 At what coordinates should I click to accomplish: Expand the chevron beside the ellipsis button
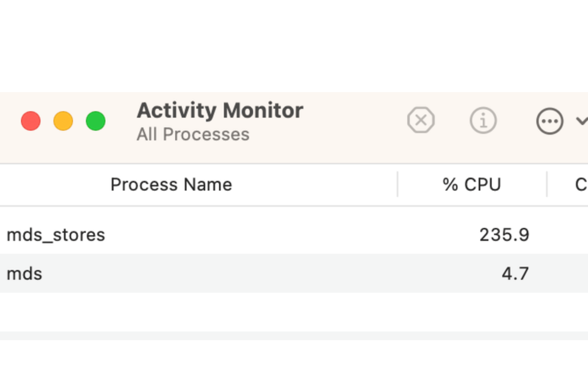pyautogui.click(x=582, y=121)
